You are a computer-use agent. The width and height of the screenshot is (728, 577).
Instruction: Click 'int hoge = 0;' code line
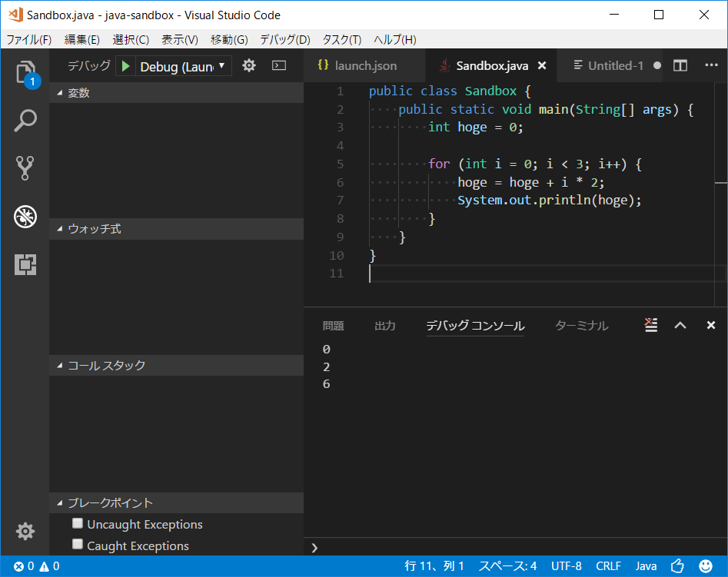[x=475, y=128]
